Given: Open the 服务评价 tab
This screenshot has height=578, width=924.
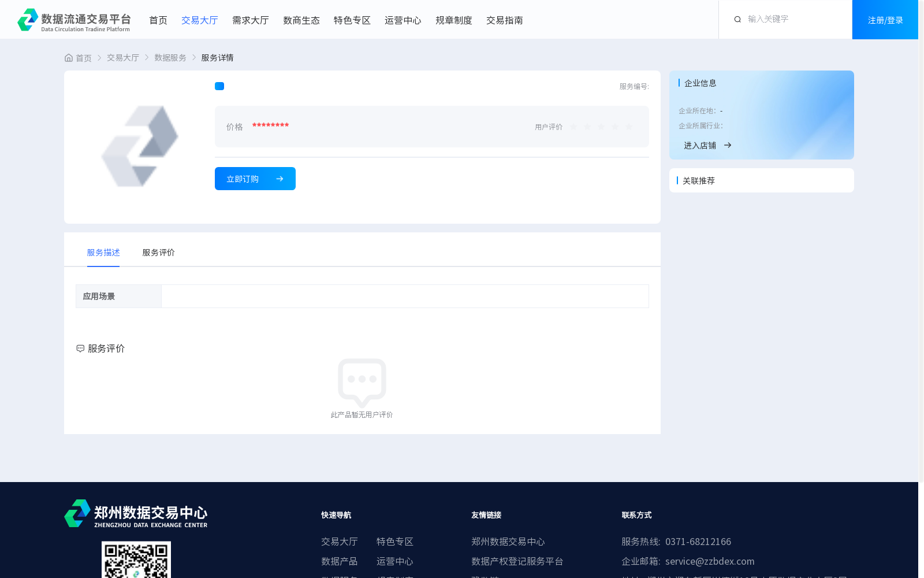Looking at the screenshot, I should [158, 253].
